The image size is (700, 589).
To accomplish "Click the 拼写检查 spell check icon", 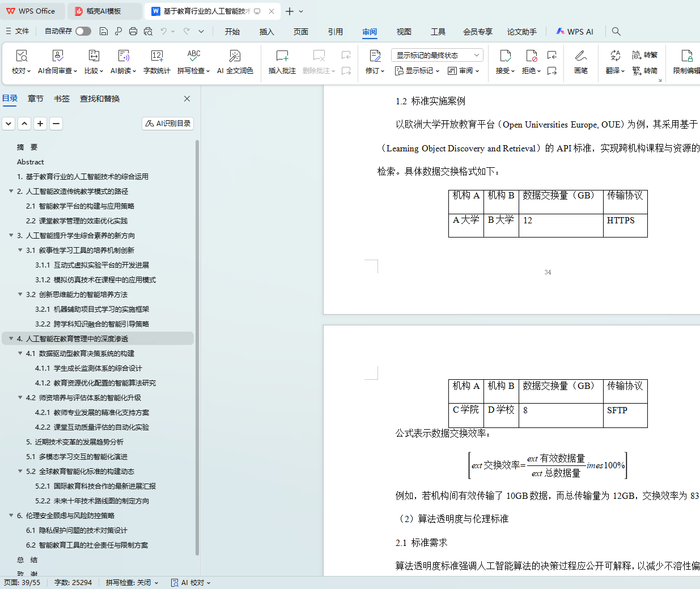I will tap(193, 55).
